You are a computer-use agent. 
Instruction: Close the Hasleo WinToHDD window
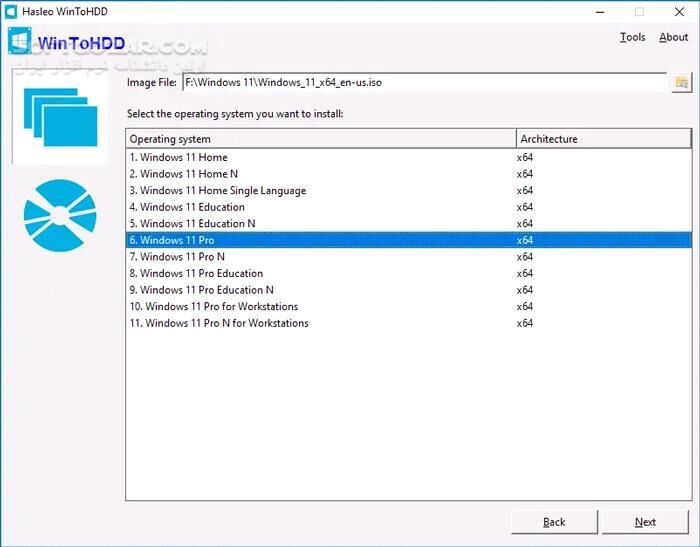click(x=679, y=12)
